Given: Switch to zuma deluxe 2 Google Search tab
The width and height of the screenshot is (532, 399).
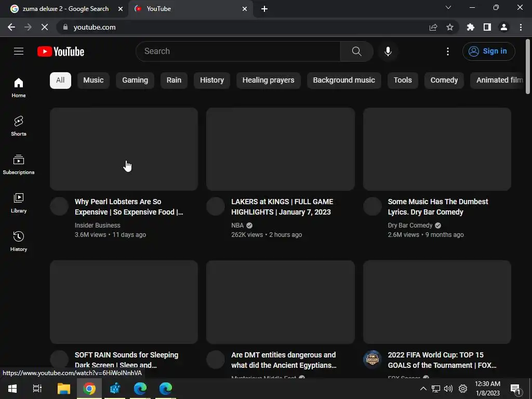Looking at the screenshot, I should [x=65, y=9].
